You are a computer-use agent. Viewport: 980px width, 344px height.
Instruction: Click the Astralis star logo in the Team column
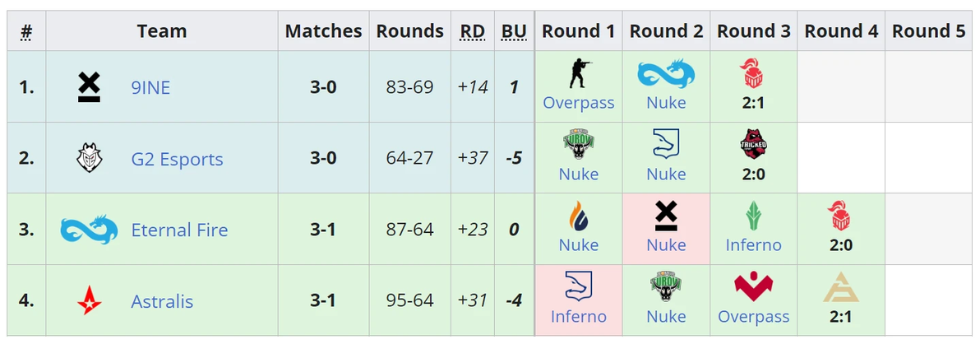tap(89, 301)
